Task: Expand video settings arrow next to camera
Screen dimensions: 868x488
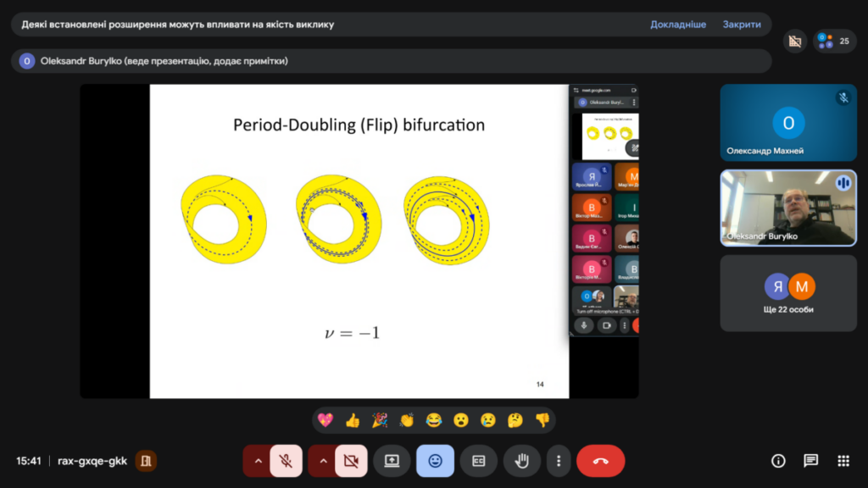Action: (x=323, y=461)
